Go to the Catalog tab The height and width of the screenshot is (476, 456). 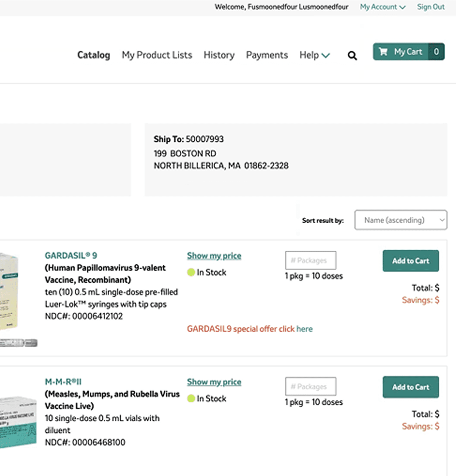tap(94, 55)
